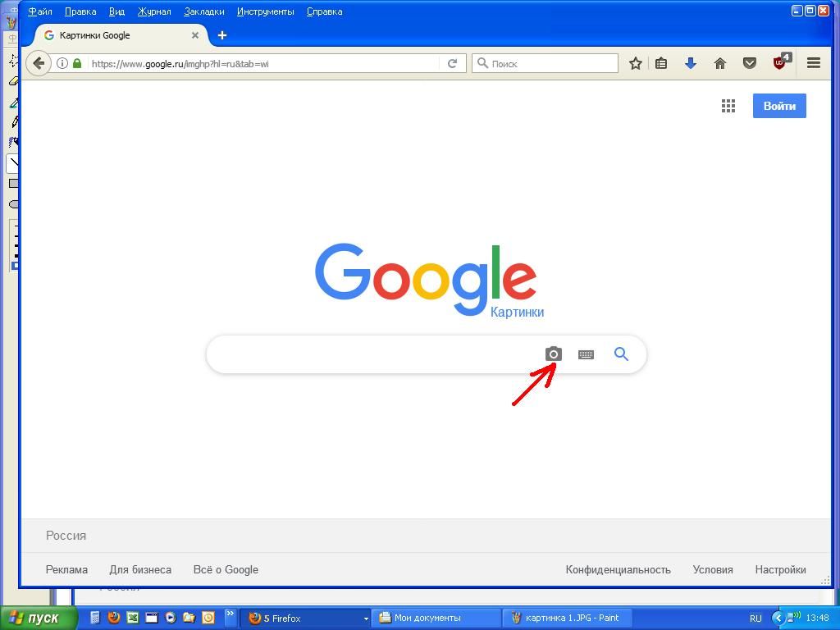Show bookmarks list toolbar icon
The image size is (840, 630).
(x=661, y=63)
